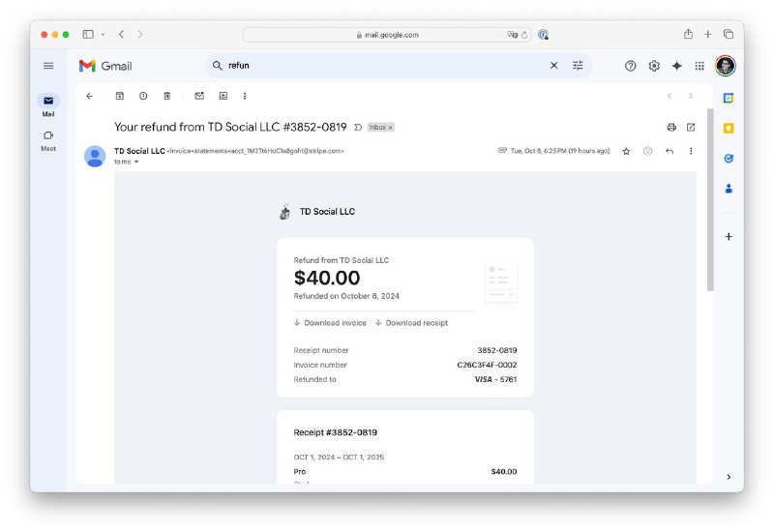Open Gmail settings gear

[654, 66]
